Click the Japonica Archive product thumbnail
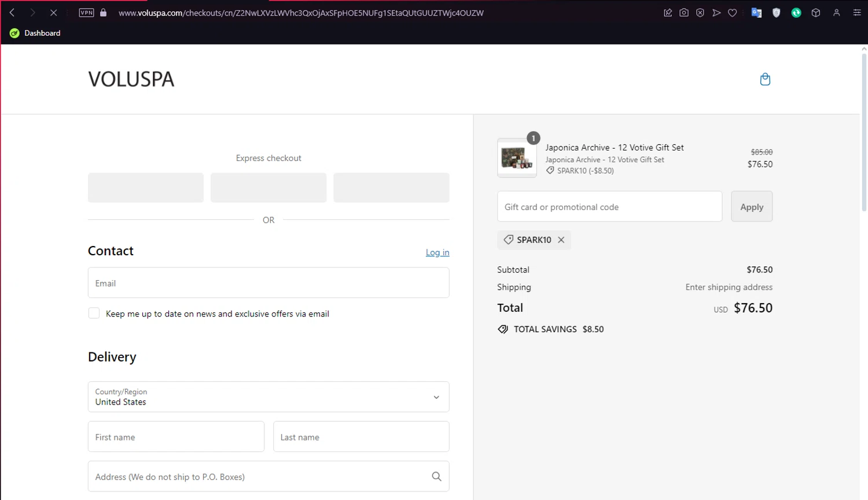 [x=517, y=157]
